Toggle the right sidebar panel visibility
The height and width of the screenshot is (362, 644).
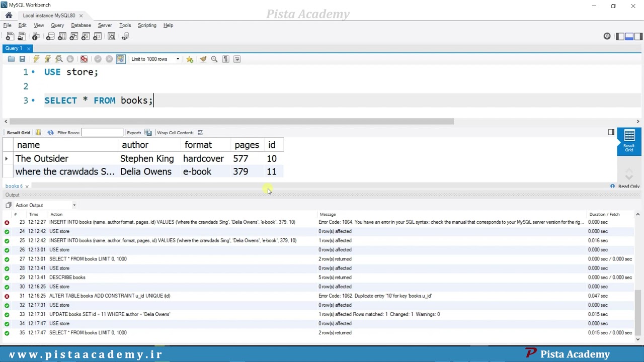(638, 36)
